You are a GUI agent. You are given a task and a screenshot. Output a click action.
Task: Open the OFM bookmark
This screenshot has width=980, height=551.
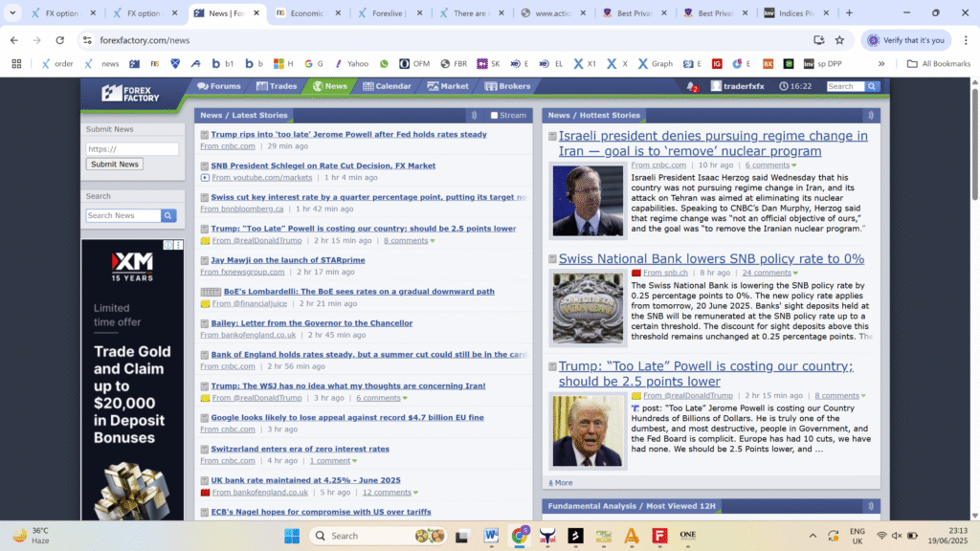click(415, 64)
